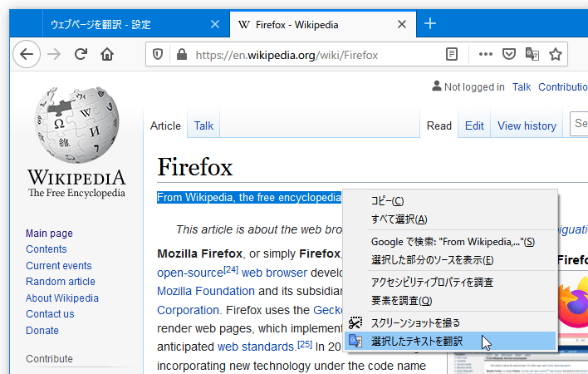Select the Read tab
Image resolution: width=588 pixels, height=374 pixels.
tap(439, 125)
